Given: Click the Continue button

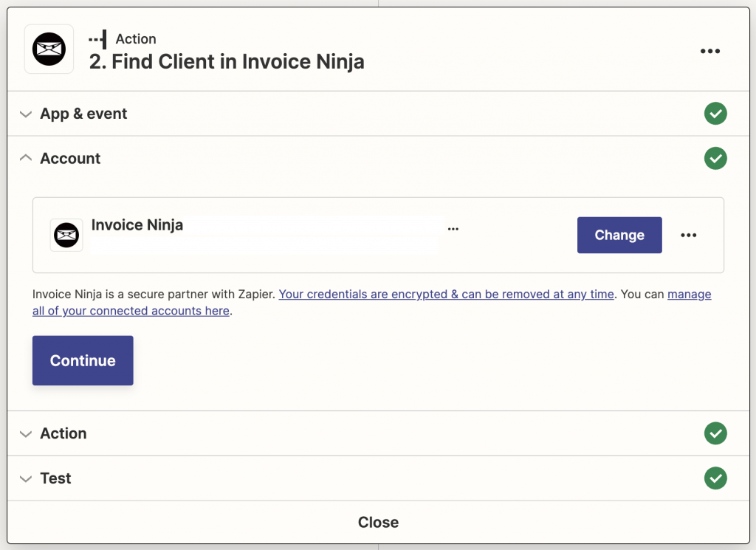Looking at the screenshot, I should point(83,360).
